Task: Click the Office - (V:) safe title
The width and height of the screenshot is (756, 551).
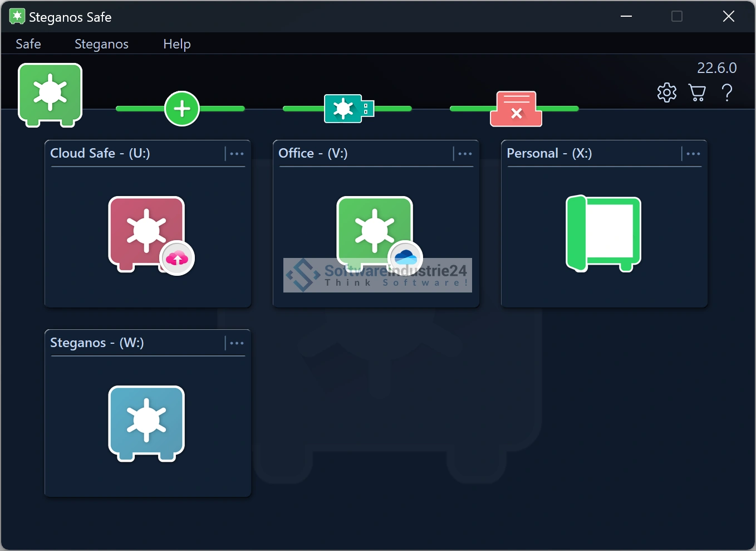Action: point(313,153)
